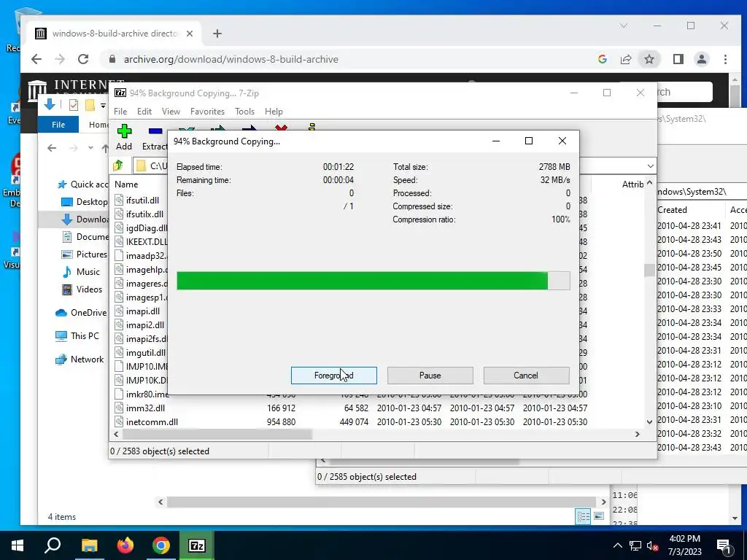Open Chrome profile avatar

[701, 59]
